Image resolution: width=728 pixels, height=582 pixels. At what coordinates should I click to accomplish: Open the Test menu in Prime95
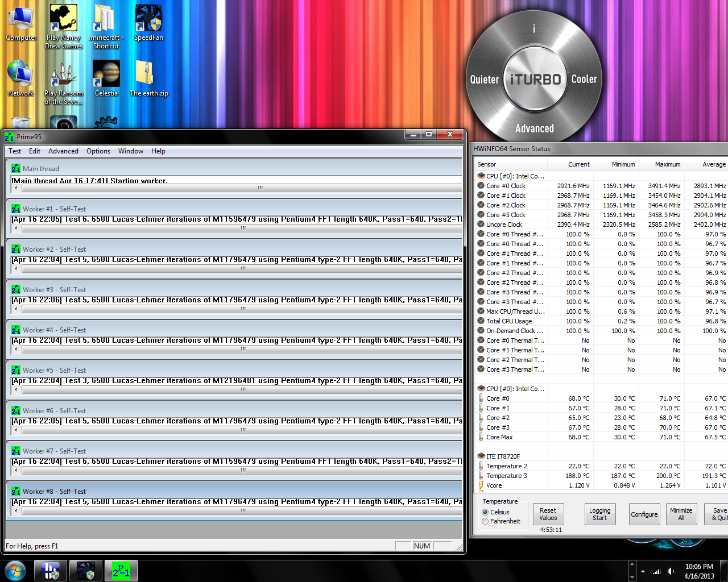(x=15, y=151)
